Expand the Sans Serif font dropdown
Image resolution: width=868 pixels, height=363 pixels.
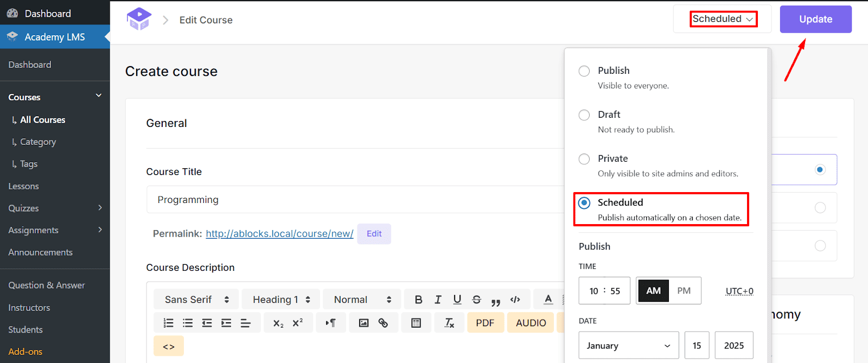196,300
